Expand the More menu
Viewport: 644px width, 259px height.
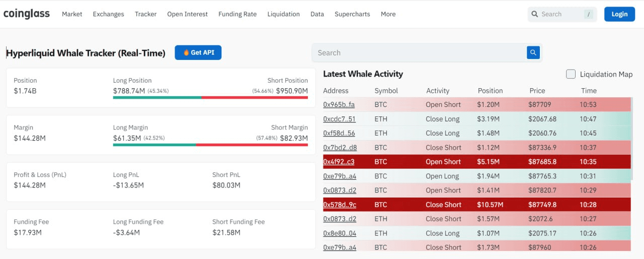388,14
